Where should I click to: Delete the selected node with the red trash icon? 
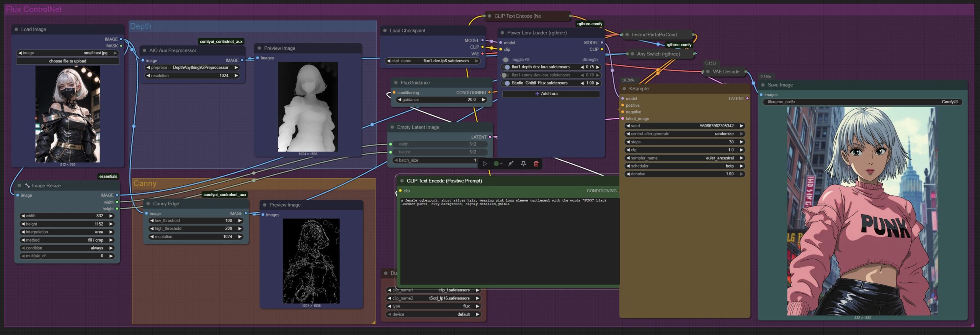[536, 164]
